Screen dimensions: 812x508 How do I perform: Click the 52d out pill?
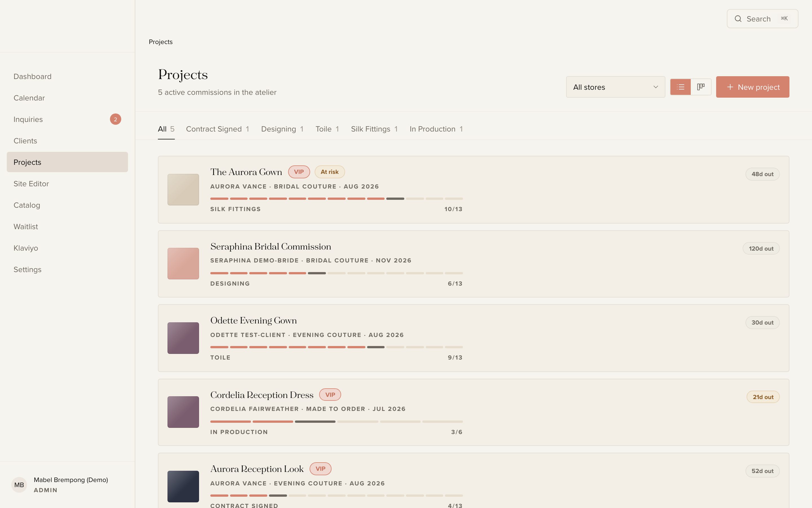(762, 471)
